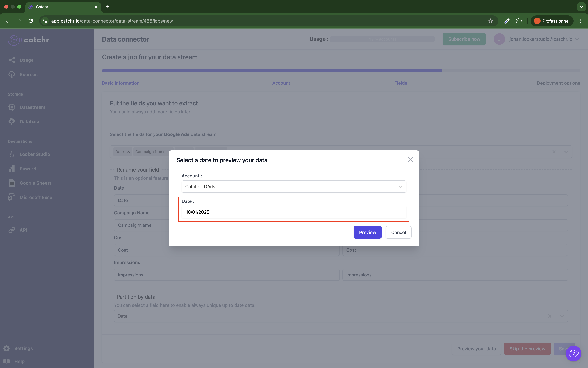Remove the Date field tag
The height and width of the screenshot is (368, 588).
point(128,152)
